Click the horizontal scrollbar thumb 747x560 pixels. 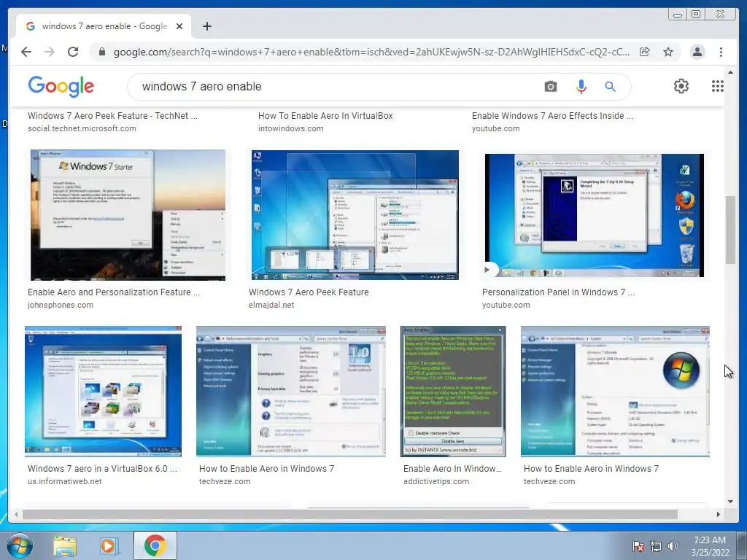click(x=350, y=514)
